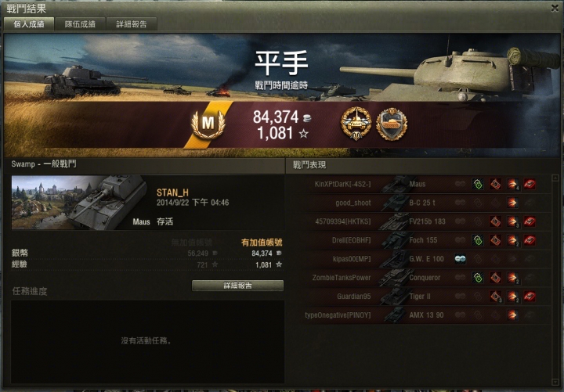
Task: Click the 詳細報告 button below earnings
Action: (238, 286)
